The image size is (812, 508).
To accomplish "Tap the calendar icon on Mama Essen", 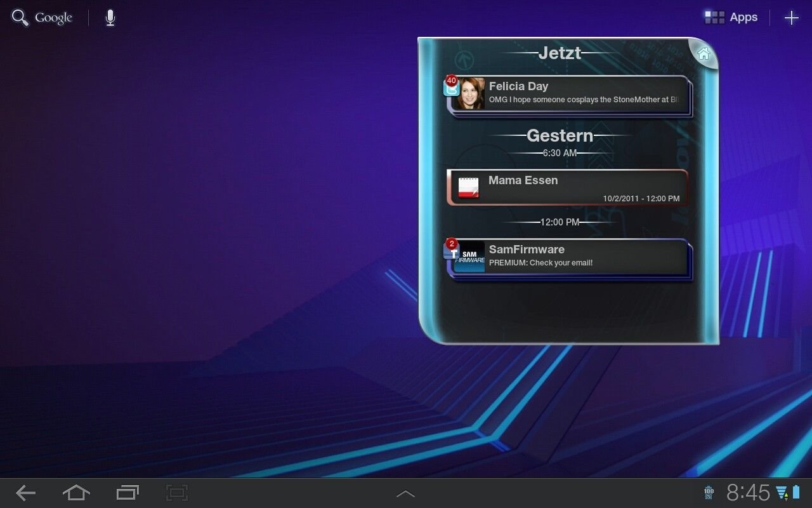I will (x=469, y=188).
